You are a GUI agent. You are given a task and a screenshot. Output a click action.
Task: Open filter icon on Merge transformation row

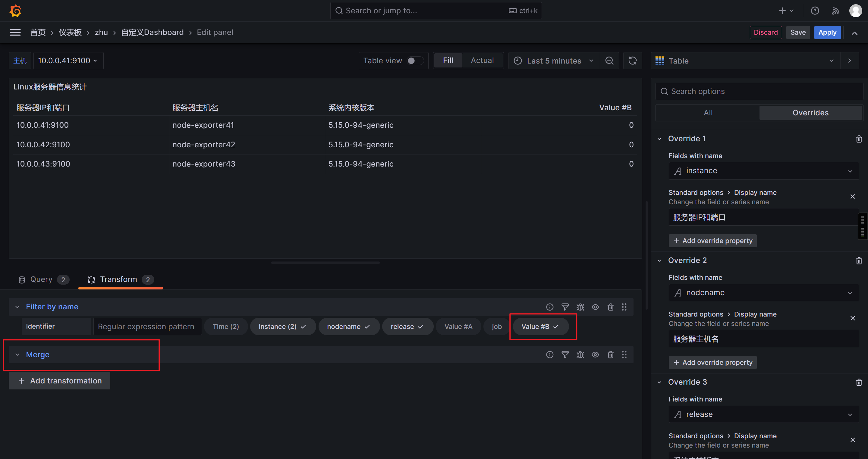click(x=565, y=354)
